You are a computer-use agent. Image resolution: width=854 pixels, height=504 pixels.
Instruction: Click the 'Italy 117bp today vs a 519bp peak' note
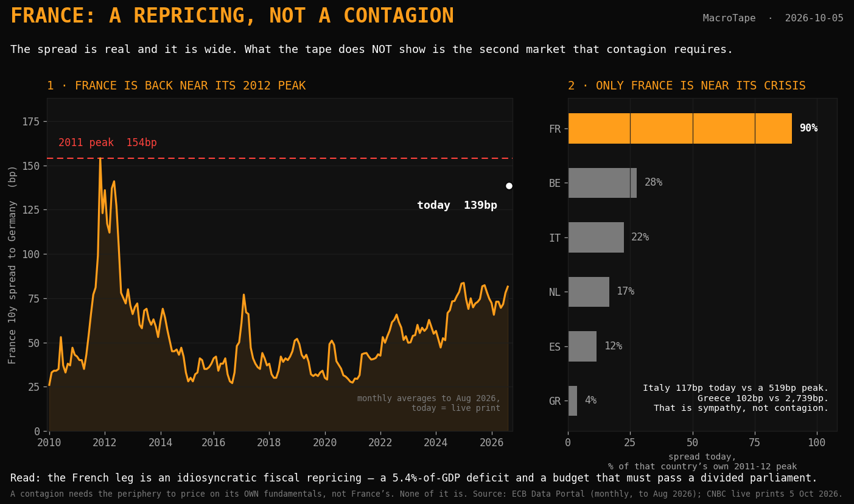point(736,398)
